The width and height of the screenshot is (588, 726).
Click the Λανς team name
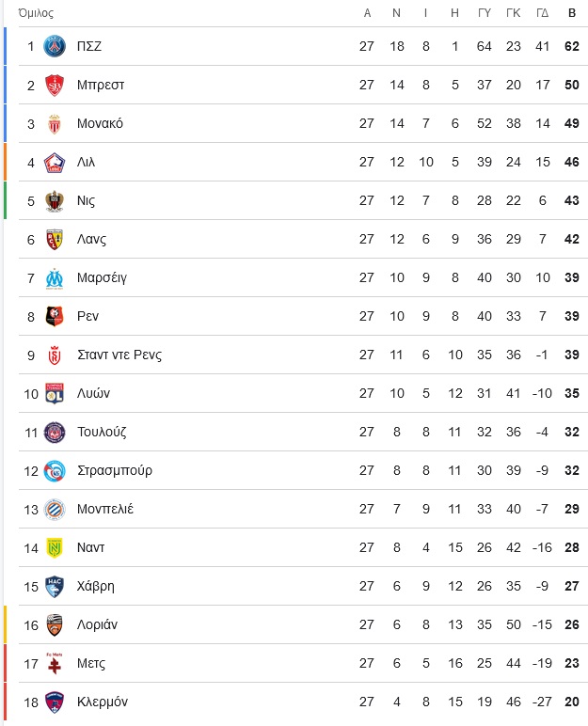(92, 240)
